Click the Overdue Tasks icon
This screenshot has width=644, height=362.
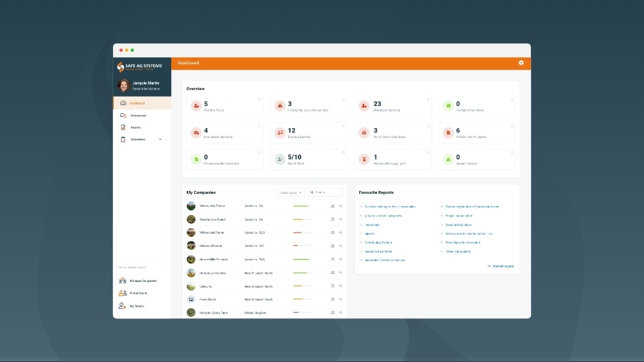(195, 106)
